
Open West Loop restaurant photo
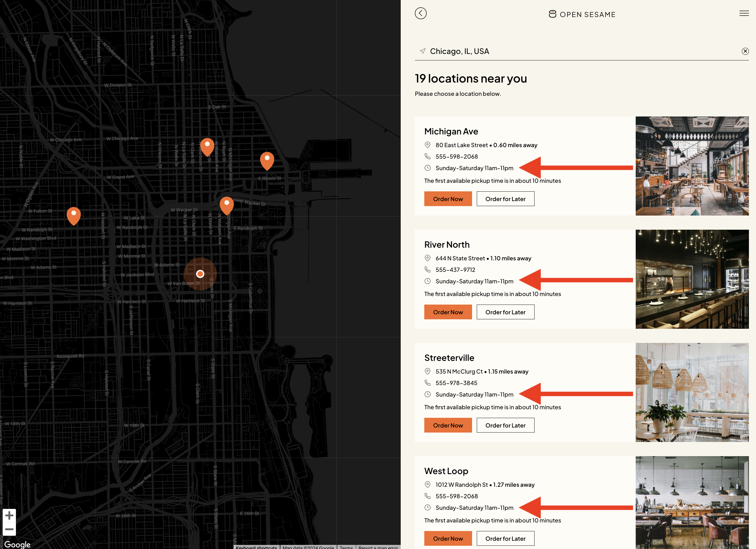692,502
